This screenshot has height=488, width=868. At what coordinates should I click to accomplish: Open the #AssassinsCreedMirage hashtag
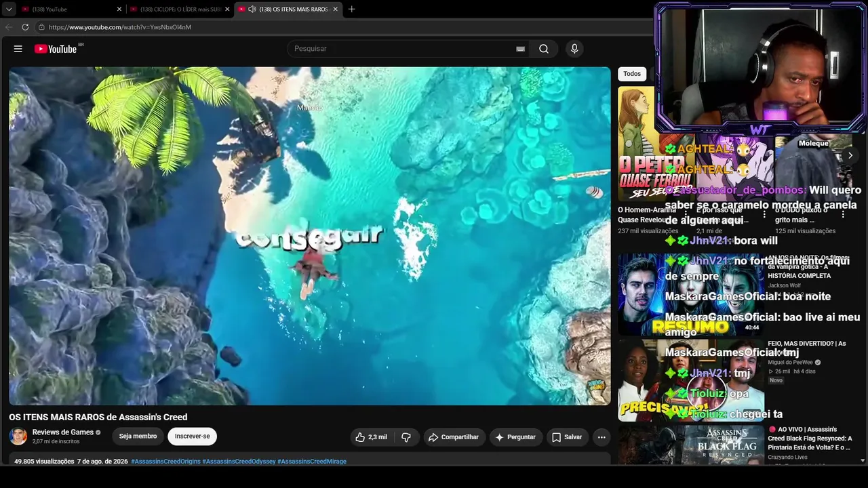click(312, 462)
